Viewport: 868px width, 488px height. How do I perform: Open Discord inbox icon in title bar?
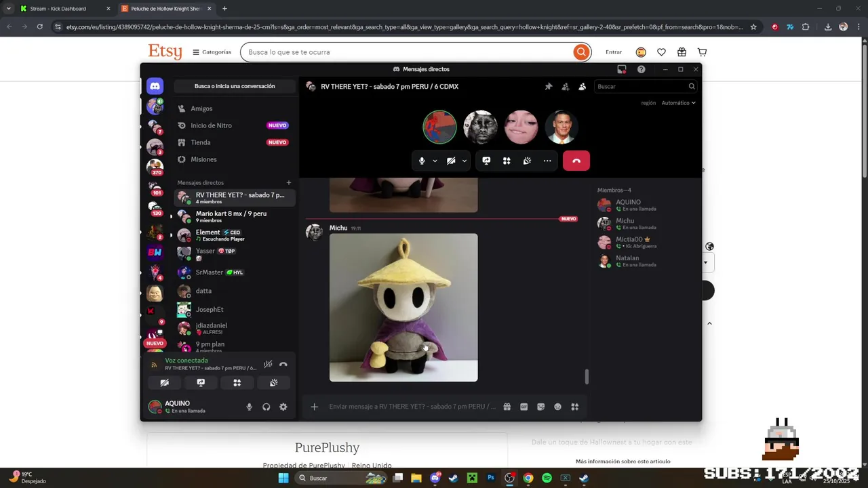pos(621,69)
